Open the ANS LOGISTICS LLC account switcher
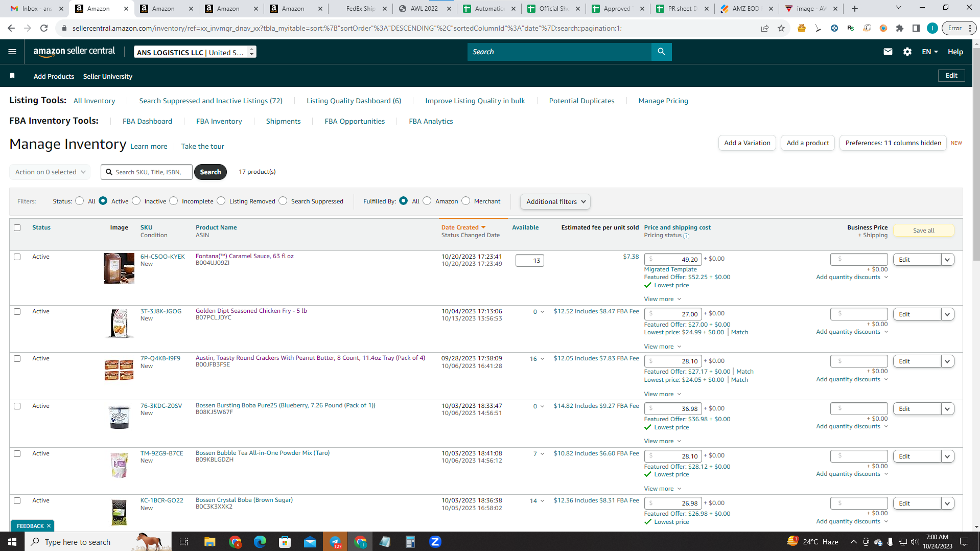The width and height of the screenshot is (980, 551). point(195,52)
